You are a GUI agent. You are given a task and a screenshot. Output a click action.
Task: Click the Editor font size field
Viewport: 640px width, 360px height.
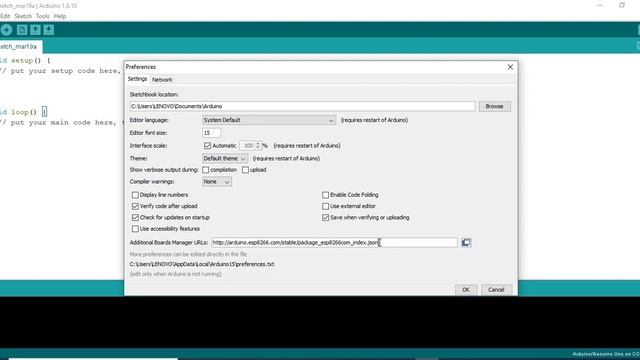[211, 133]
